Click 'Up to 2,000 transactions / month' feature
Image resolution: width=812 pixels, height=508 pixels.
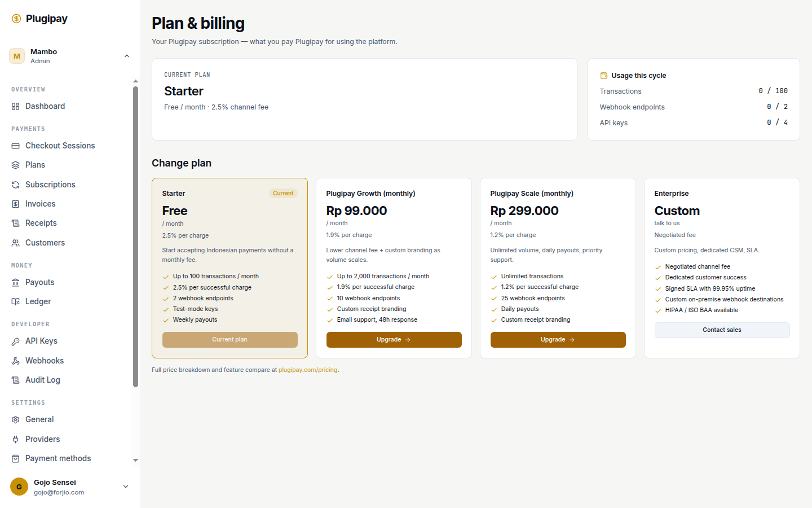(x=383, y=277)
